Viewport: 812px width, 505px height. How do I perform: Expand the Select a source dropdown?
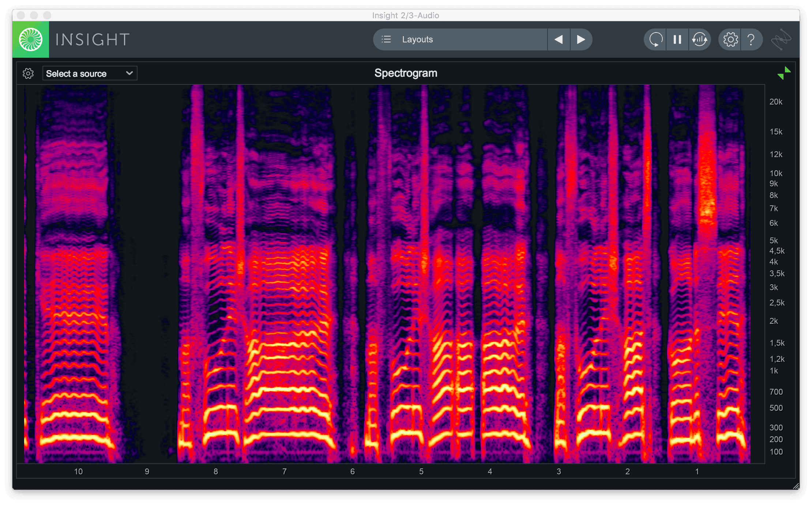(90, 73)
